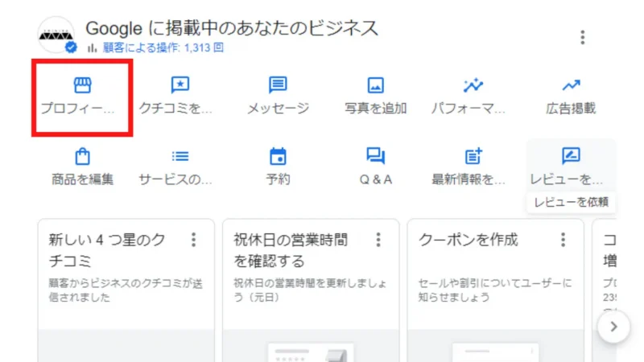Click the メッセージ label text

tap(278, 109)
